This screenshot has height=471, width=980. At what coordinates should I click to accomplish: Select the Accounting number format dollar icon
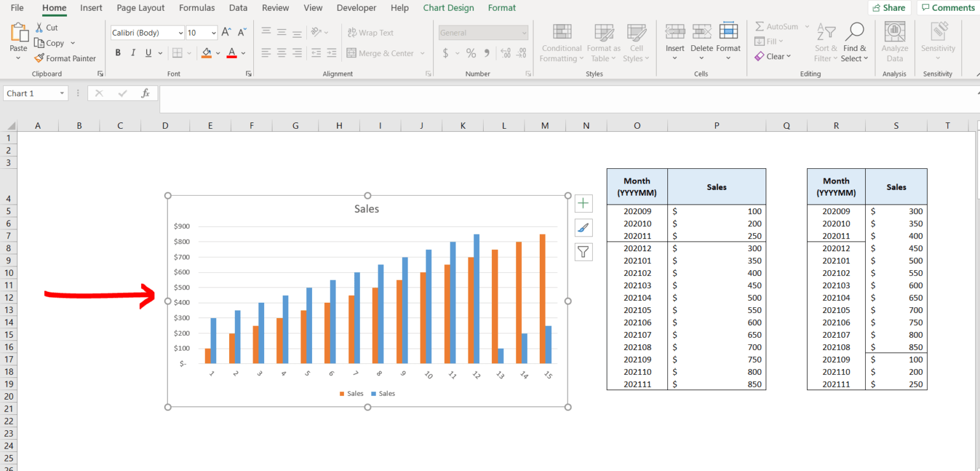pos(445,53)
